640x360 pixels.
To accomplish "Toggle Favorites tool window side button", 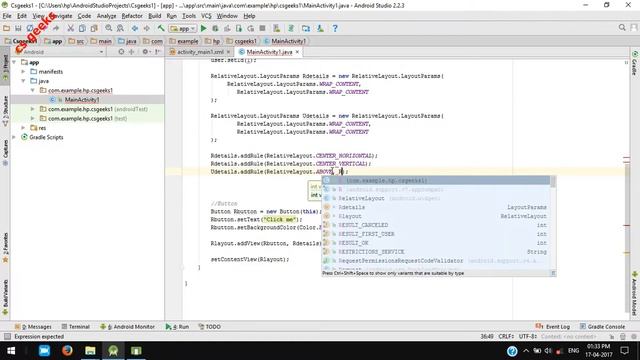I will coord(5,247).
